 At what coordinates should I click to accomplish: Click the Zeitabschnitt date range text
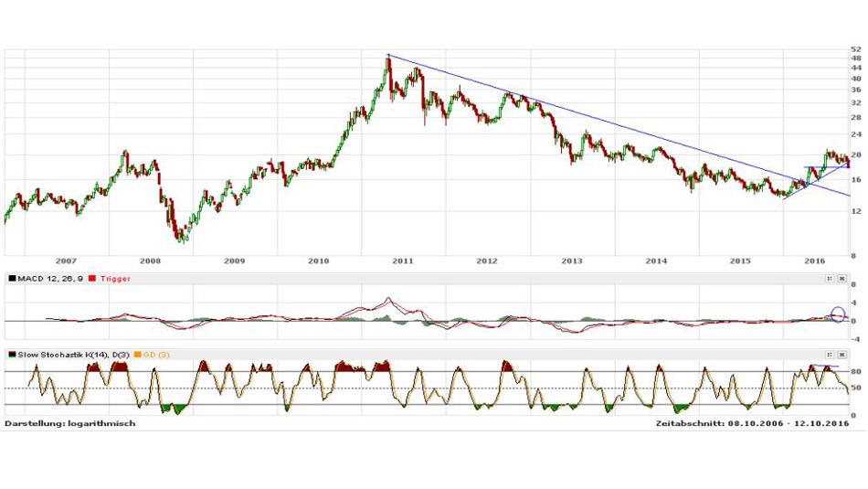(752, 424)
